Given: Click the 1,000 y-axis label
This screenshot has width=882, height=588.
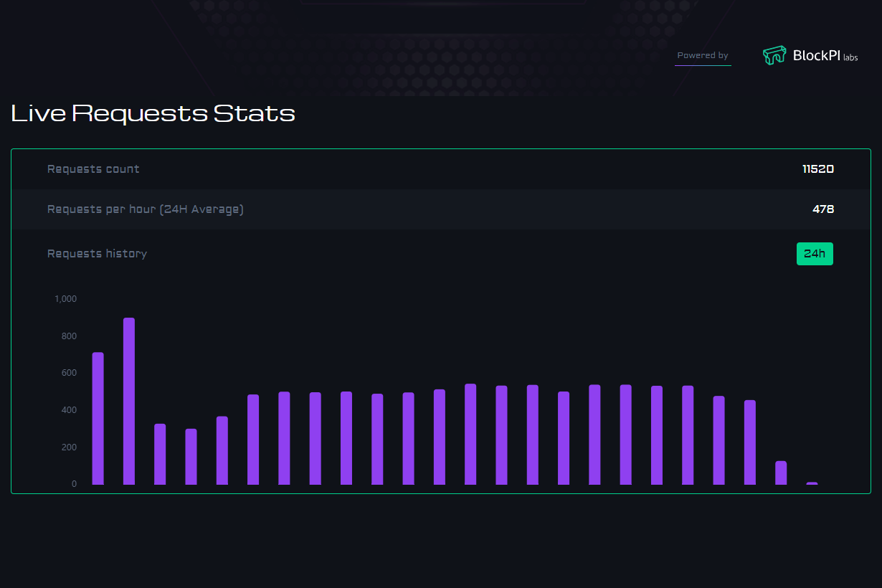Looking at the screenshot, I should tap(66, 299).
